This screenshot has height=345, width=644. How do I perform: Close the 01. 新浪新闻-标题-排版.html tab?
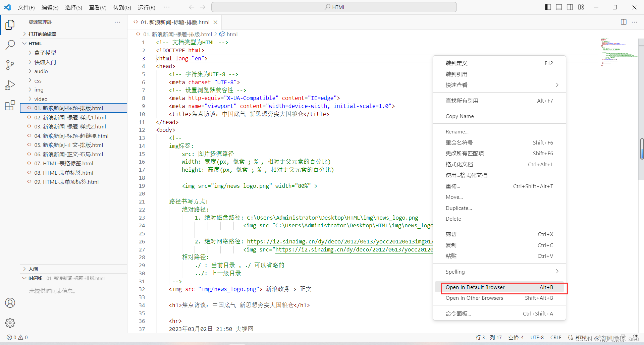point(215,22)
